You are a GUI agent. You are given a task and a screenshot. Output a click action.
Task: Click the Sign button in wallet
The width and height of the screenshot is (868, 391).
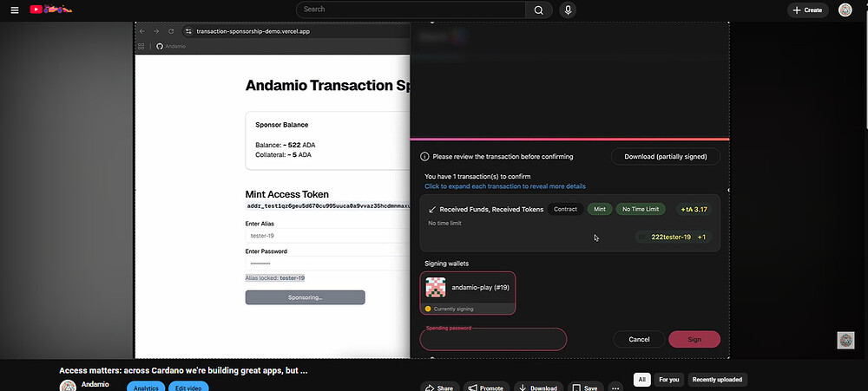point(694,340)
